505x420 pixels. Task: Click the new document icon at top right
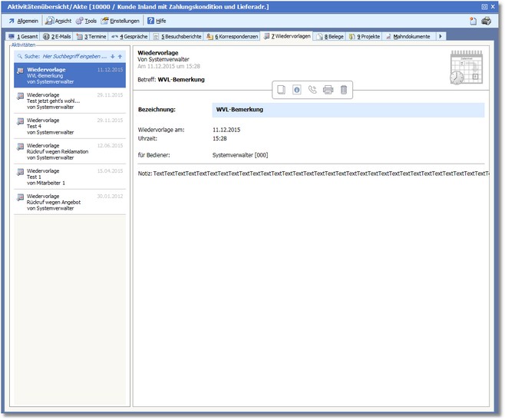coord(473,21)
